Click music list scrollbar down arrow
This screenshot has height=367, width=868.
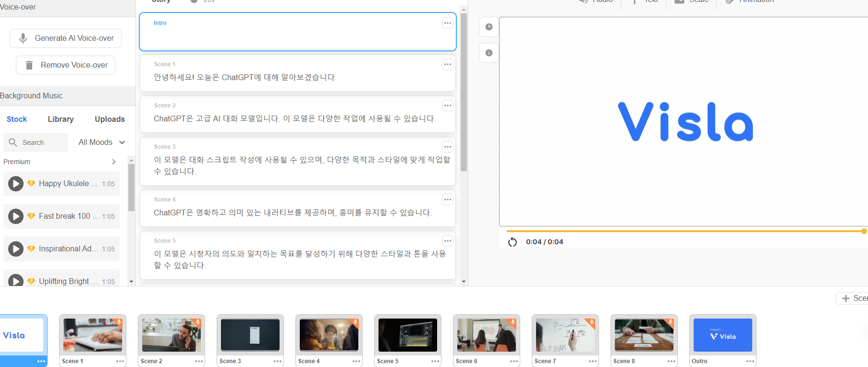131,282
